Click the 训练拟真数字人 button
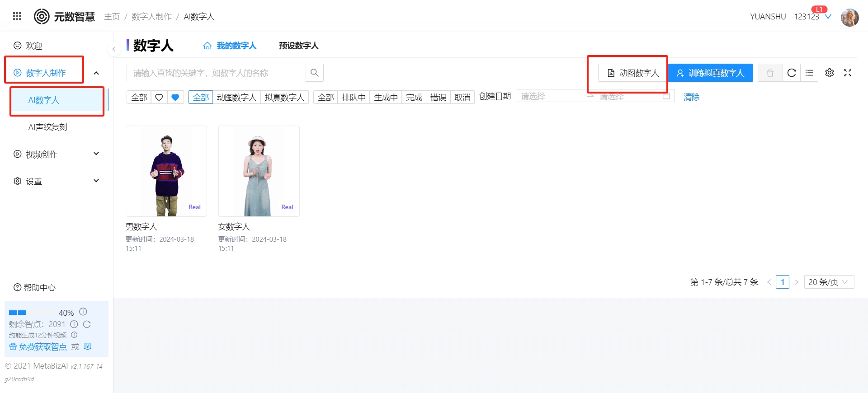 point(711,73)
